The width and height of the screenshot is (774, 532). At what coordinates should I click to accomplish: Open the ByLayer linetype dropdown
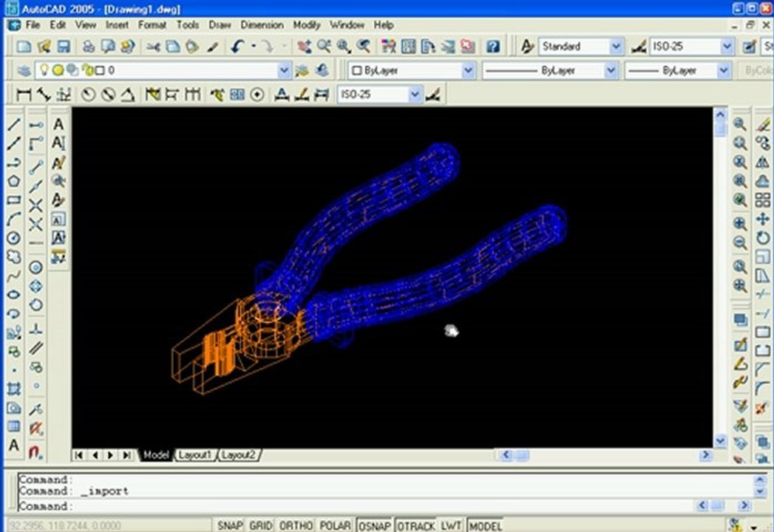click(611, 71)
